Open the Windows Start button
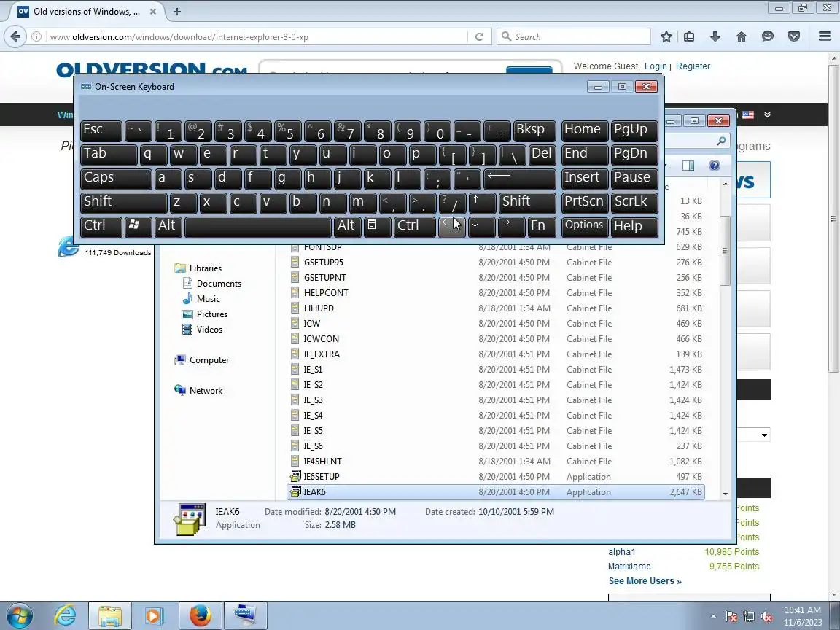840x630 pixels. coord(19,615)
